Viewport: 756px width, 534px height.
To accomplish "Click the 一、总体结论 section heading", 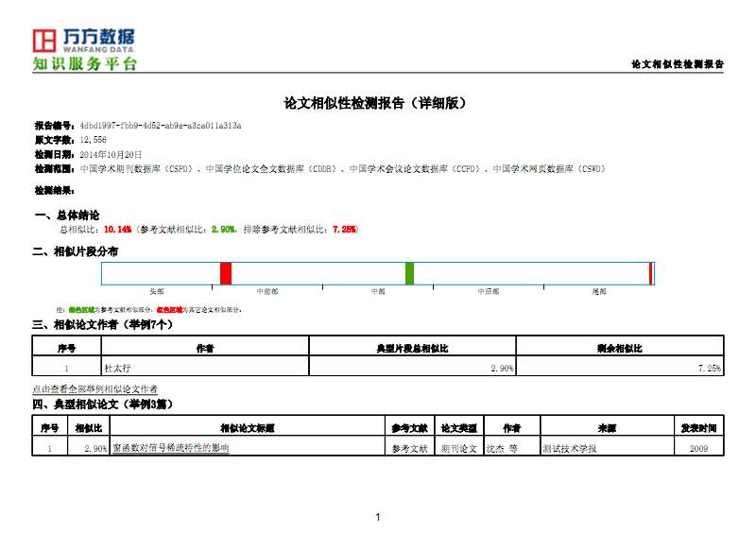I will [66, 215].
